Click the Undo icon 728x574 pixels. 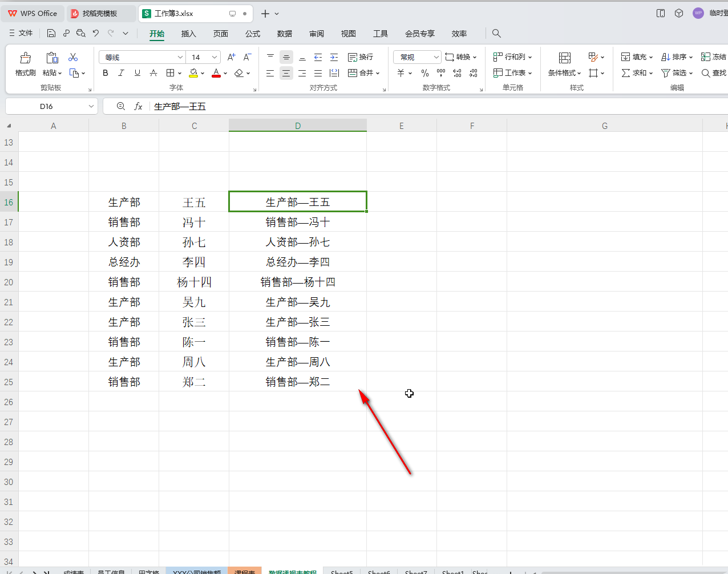tap(96, 33)
